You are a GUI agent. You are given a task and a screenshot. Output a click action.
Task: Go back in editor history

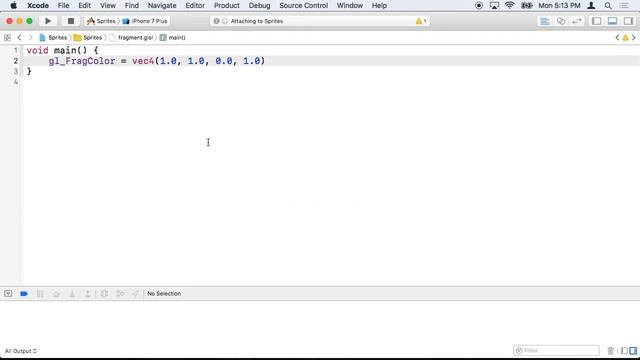[19, 38]
